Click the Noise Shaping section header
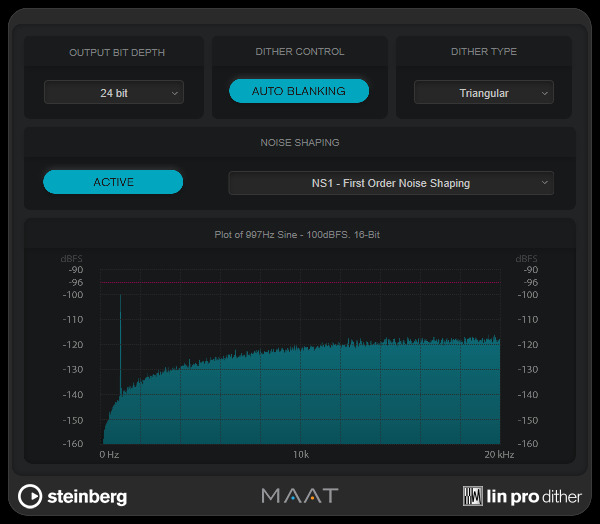The width and height of the screenshot is (600, 524). (299, 142)
